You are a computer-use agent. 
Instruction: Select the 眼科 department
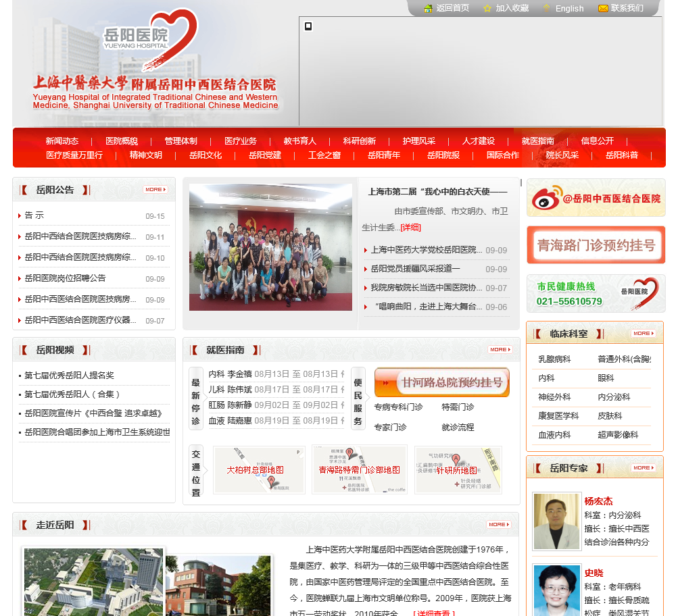pyautogui.click(x=606, y=378)
